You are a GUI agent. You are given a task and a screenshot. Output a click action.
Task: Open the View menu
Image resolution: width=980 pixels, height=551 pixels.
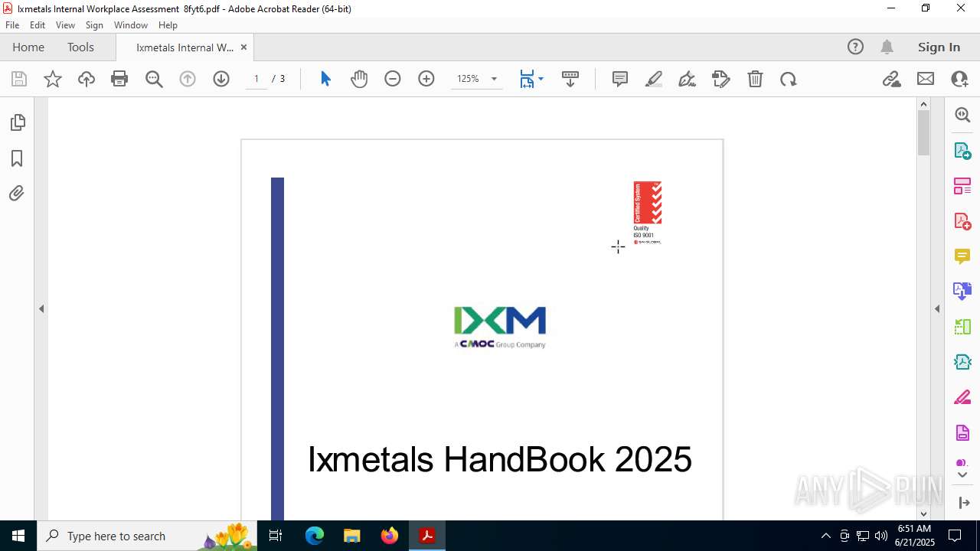(x=65, y=25)
